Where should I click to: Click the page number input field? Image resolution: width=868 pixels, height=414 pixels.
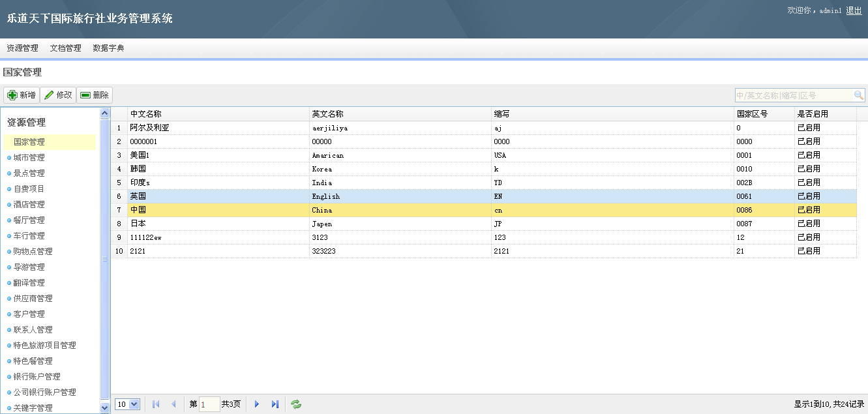click(x=209, y=404)
